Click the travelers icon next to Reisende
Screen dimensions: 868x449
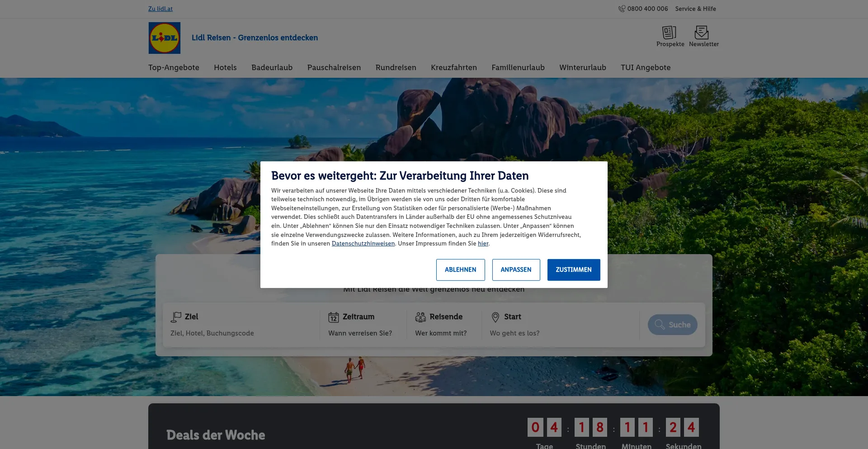[420, 317]
